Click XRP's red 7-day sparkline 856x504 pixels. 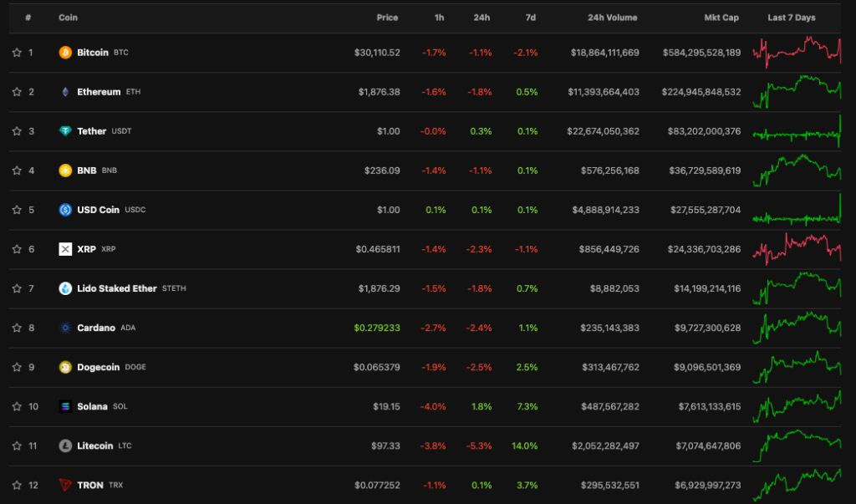[x=797, y=248]
